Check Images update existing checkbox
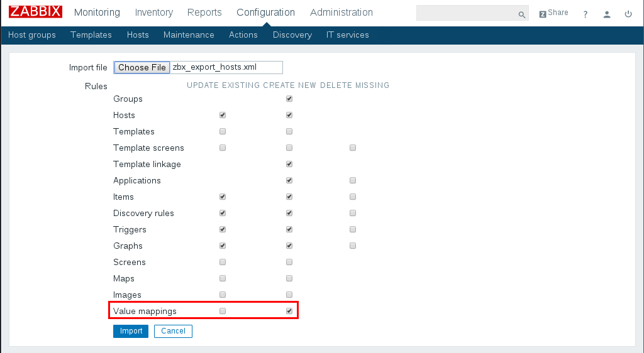The height and width of the screenshot is (353, 644). click(x=223, y=295)
